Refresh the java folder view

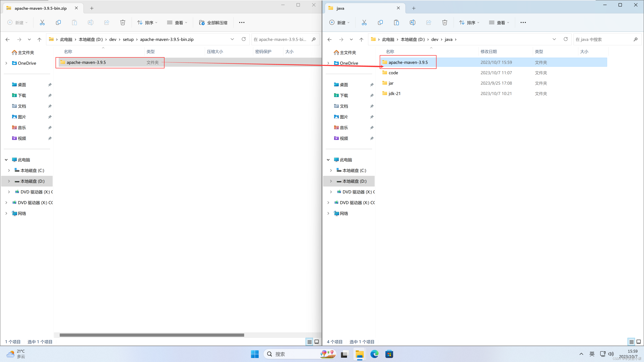click(x=566, y=39)
